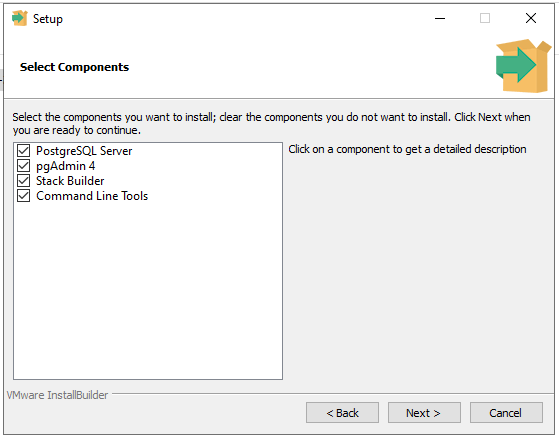Toggle the pgAdmin 4 checkbox

tap(24, 166)
